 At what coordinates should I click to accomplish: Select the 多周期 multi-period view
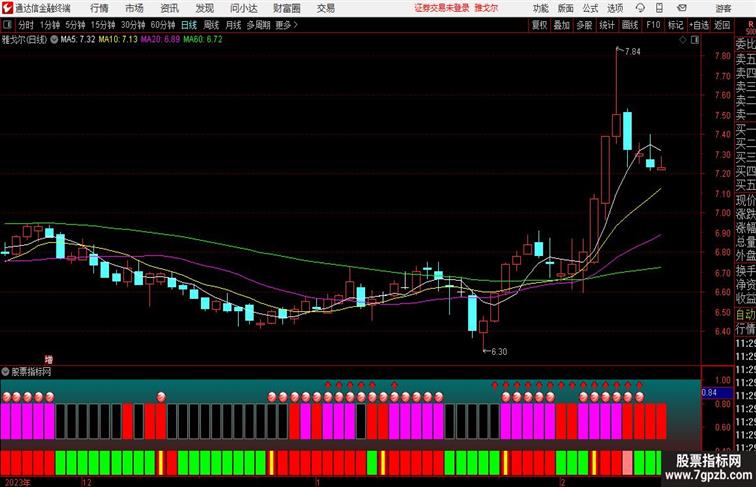click(258, 25)
